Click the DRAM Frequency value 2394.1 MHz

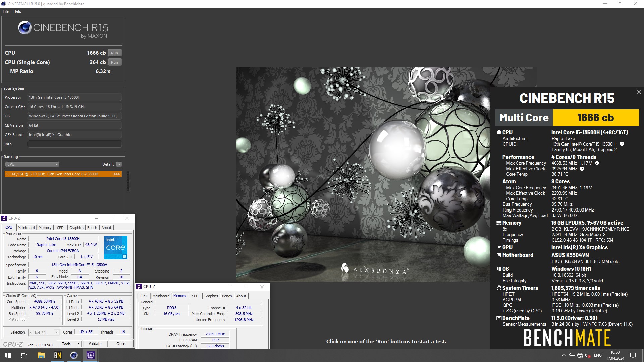tap(215, 334)
